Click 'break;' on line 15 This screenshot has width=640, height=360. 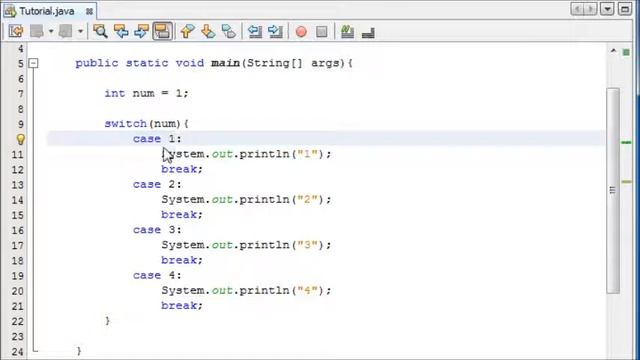coord(182,215)
